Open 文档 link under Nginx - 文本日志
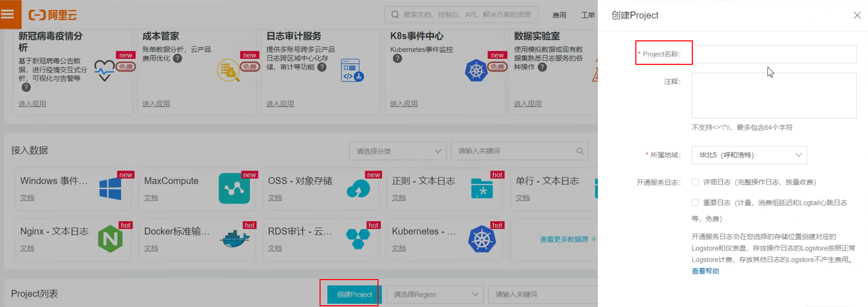868x307 pixels. click(x=27, y=248)
